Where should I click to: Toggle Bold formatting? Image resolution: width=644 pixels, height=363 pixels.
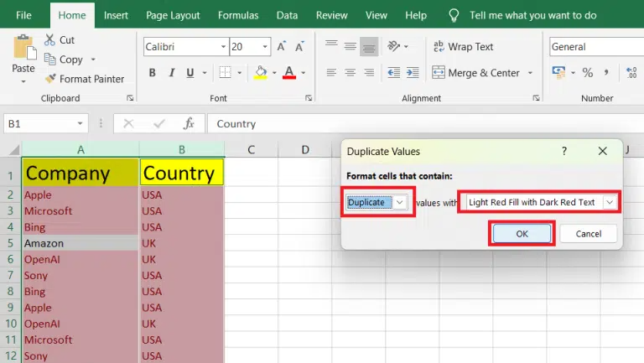tap(153, 73)
